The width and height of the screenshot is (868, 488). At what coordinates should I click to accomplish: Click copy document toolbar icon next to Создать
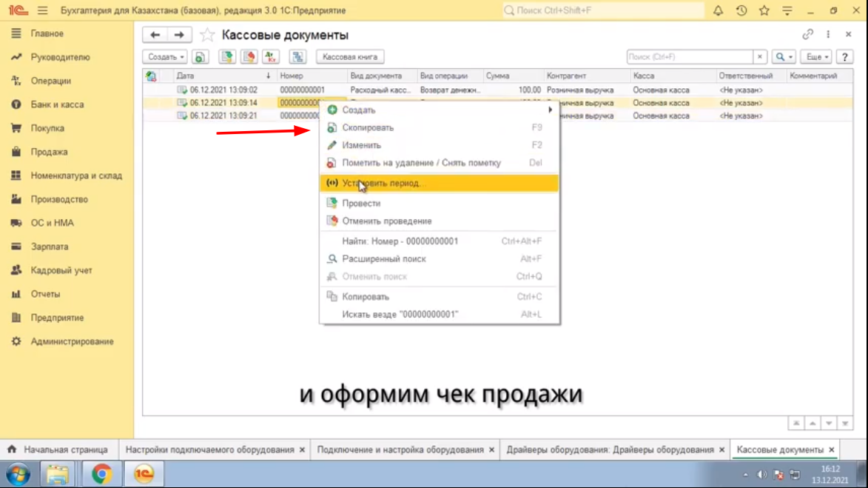click(x=200, y=57)
